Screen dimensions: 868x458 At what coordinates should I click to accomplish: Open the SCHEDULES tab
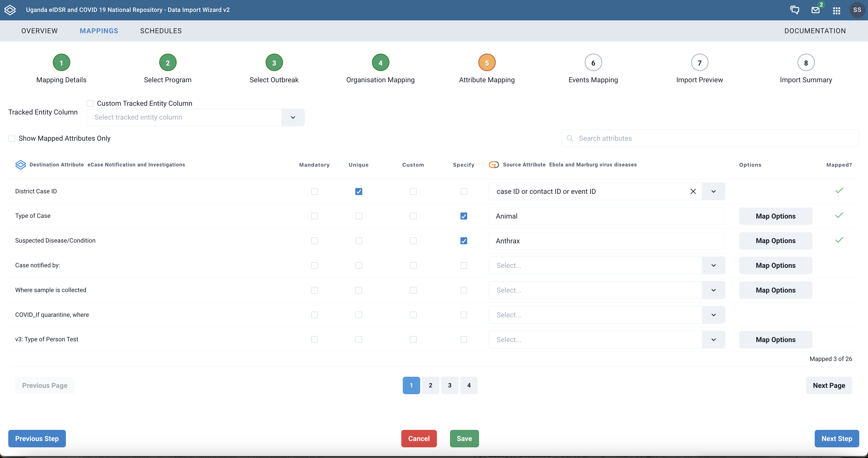click(161, 31)
